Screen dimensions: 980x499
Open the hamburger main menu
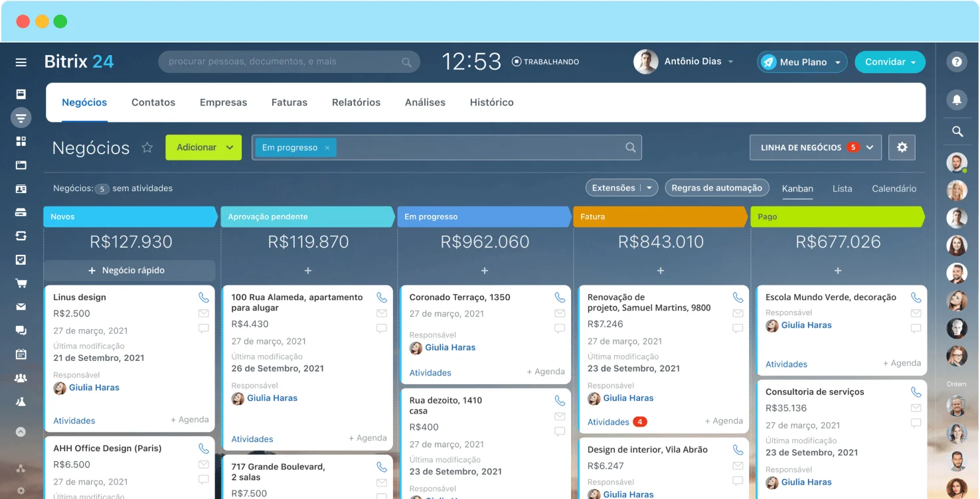point(21,62)
